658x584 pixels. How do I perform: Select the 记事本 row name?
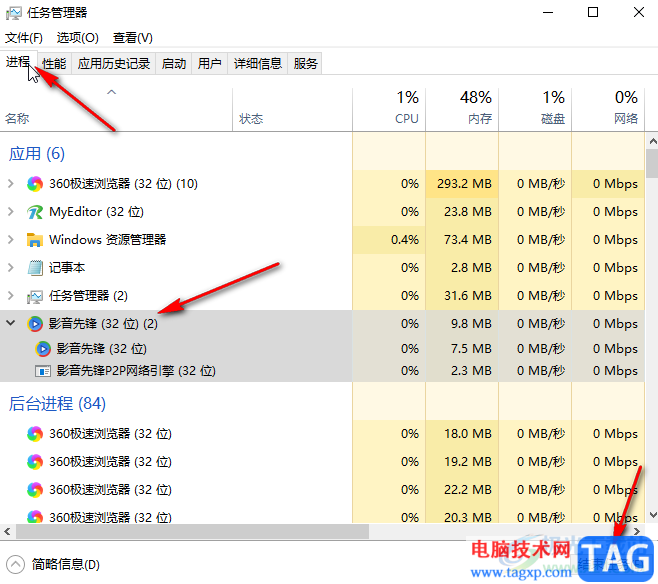point(67,268)
